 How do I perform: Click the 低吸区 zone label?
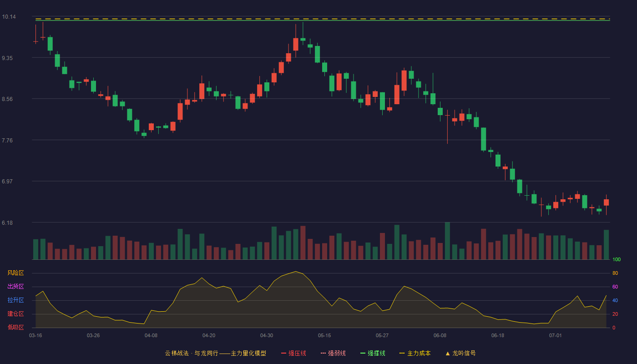pos(15,328)
